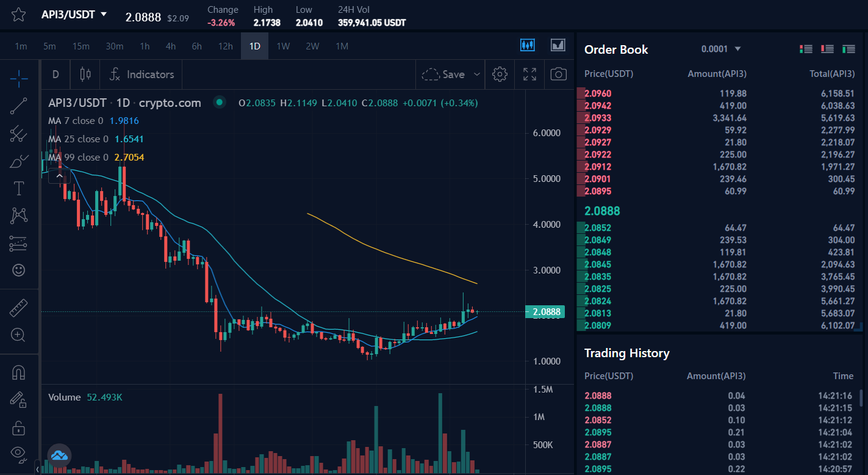The width and height of the screenshot is (868, 475).
Task: Select the 5m timeframe tab
Action: click(49, 46)
